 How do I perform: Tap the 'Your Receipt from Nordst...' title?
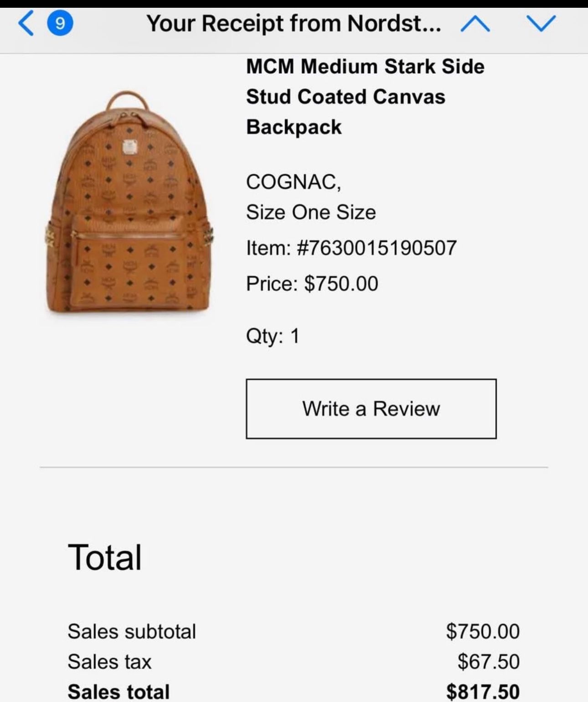294,24
